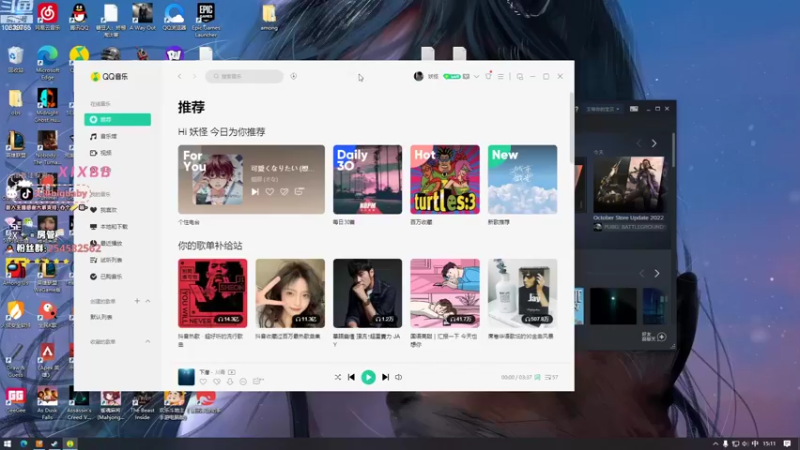Open the playlist with 507.8万 plays

(522, 293)
